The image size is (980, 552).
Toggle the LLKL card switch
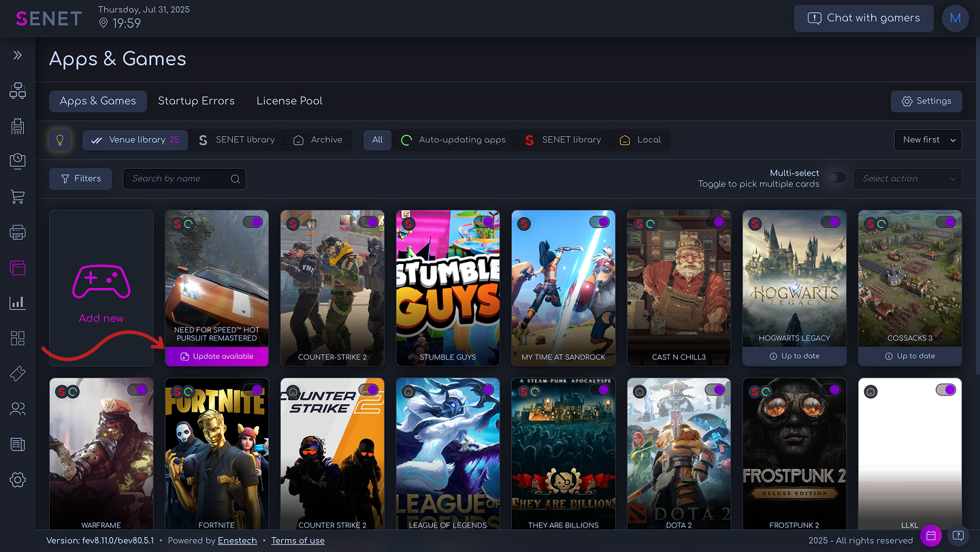946,390
